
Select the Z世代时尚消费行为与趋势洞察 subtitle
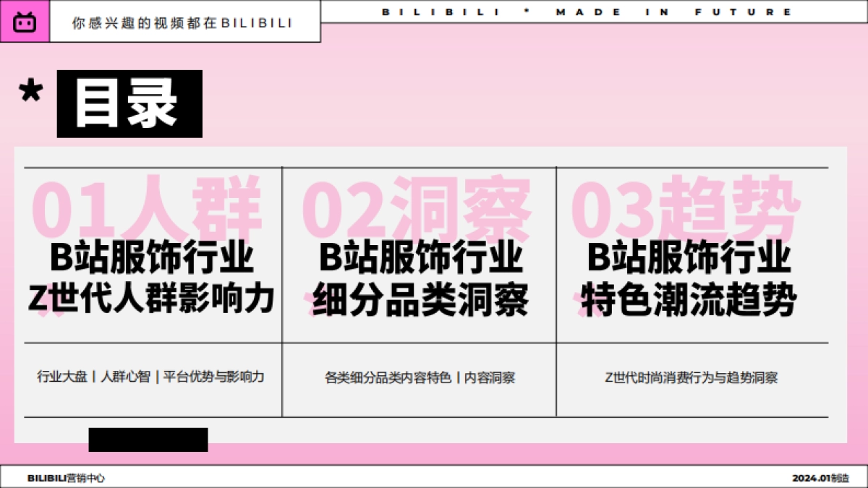pyautogui.click(x=693, y=376)
